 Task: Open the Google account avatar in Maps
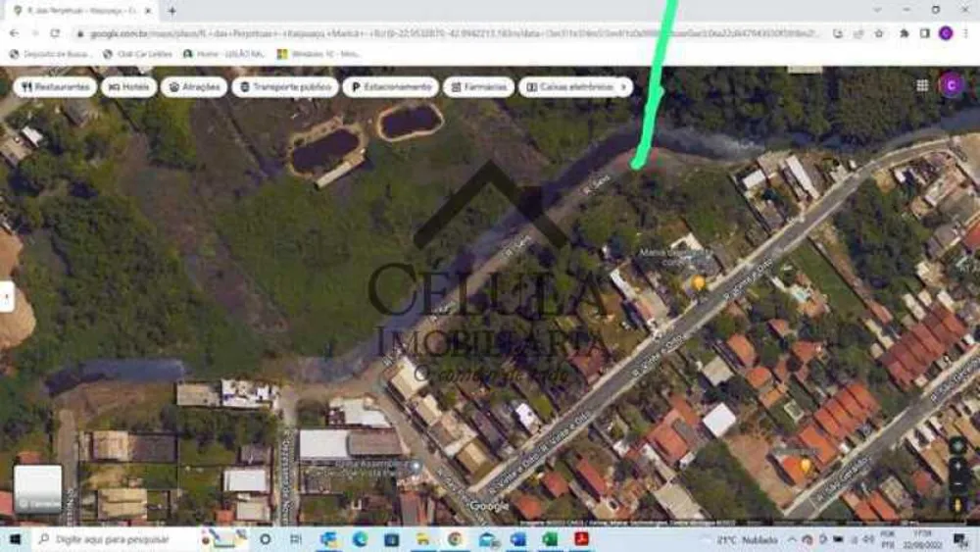[952, 85]
